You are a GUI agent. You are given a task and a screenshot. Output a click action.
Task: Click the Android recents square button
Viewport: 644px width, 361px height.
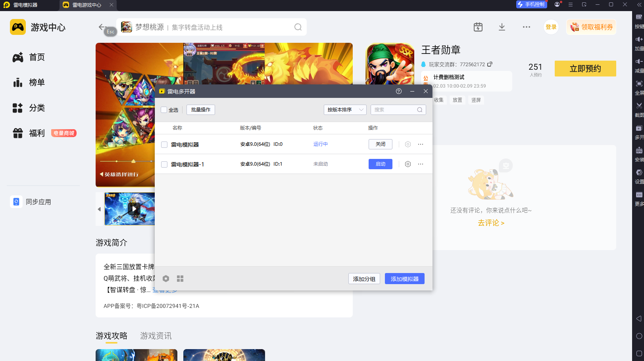pyautogui.click(x=639, y=353)
